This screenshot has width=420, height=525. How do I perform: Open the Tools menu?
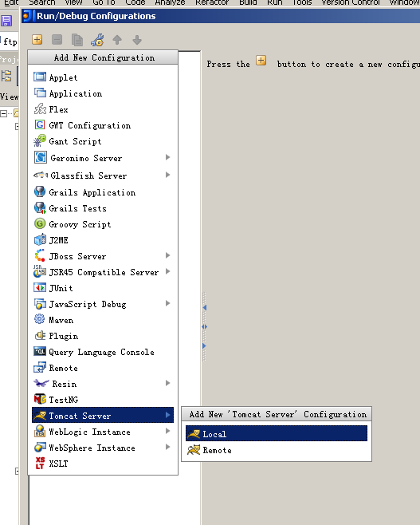click(x=302, y=2)
